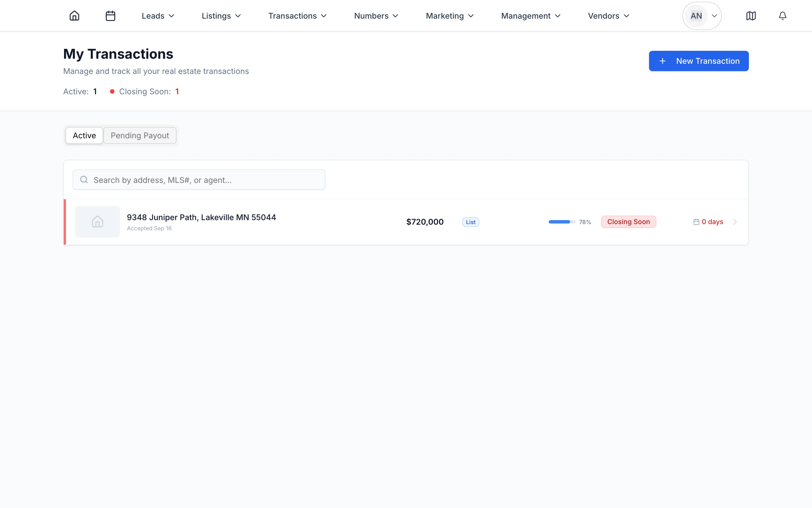Go to the home dashboard icon
The height and width of the screenshot is (508, 812).
coord(74,16)
